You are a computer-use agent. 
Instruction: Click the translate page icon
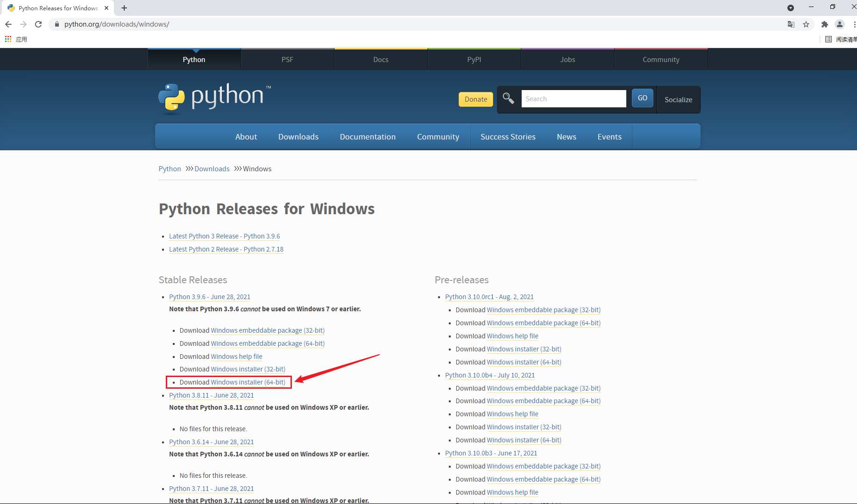791,24
